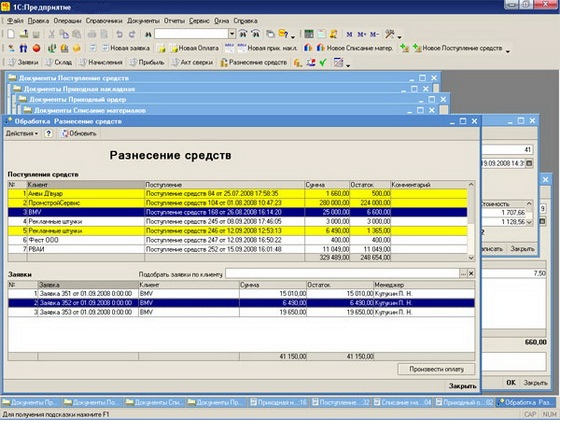Click the new document icon in toolbar

point(11,34)
